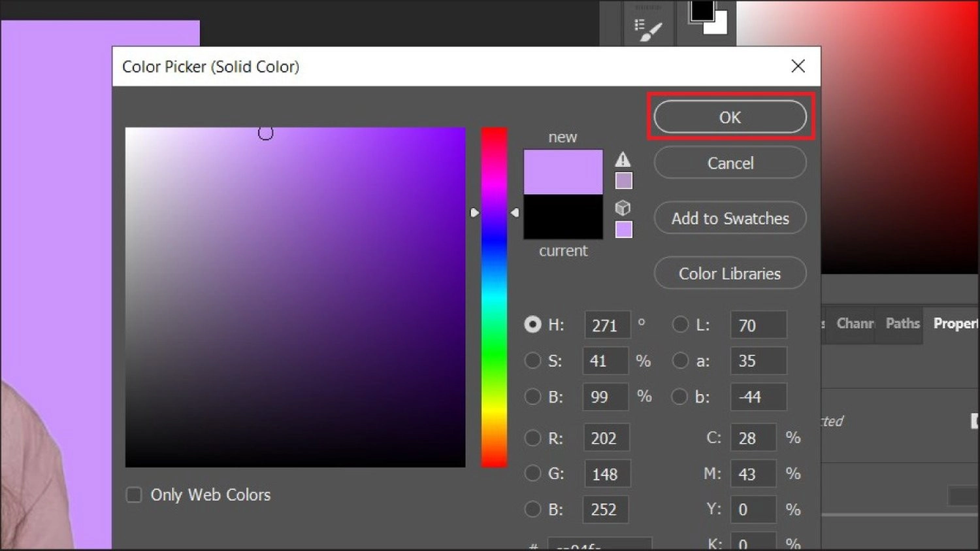Open Color Libraries
The height and width of the screenshot is (551, 980).
730,273
